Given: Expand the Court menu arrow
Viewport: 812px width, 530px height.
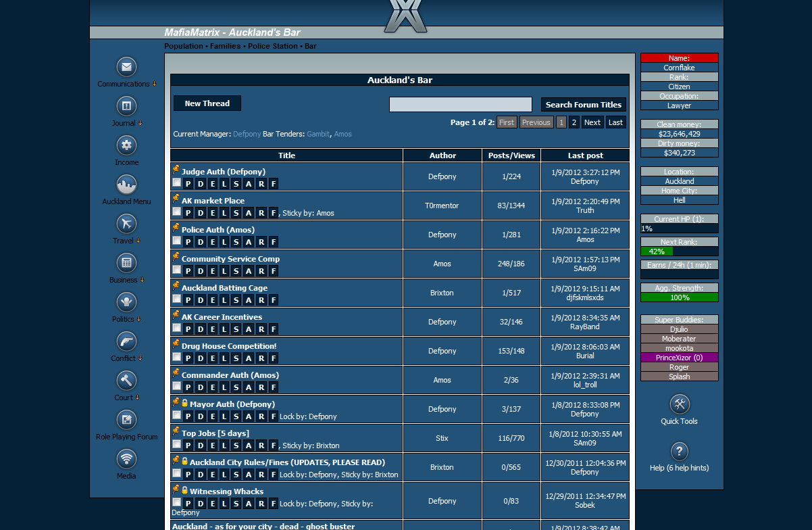Looking at the screenshot, I should tap(137, 397).
